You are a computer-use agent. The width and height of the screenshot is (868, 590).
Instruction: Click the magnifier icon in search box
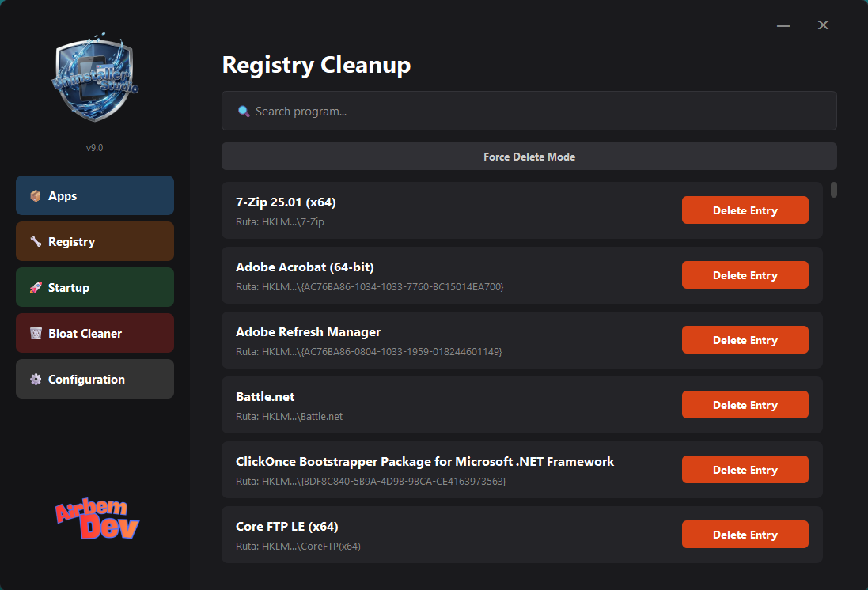point(244,112)
